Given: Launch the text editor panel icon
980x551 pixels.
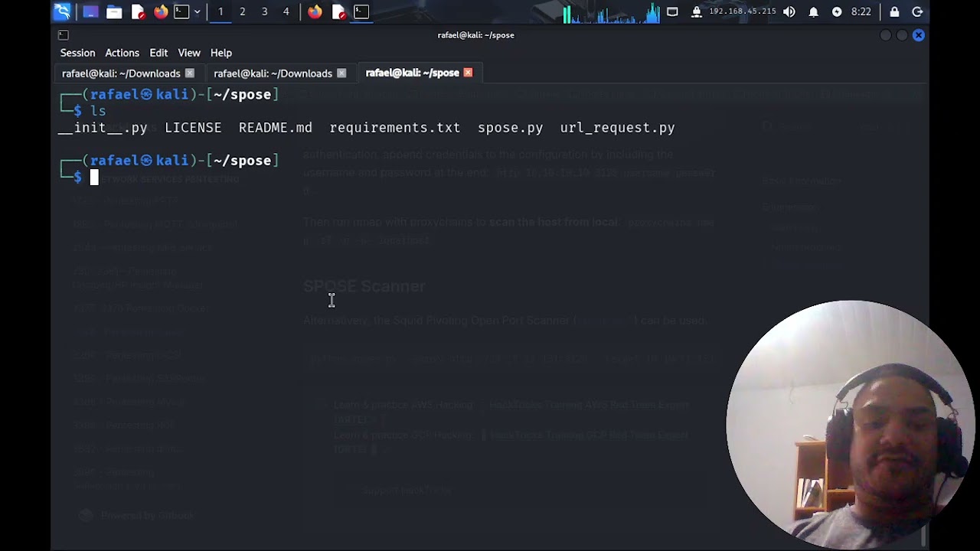Looking at the screenshot, I should (x=138, y=11).
